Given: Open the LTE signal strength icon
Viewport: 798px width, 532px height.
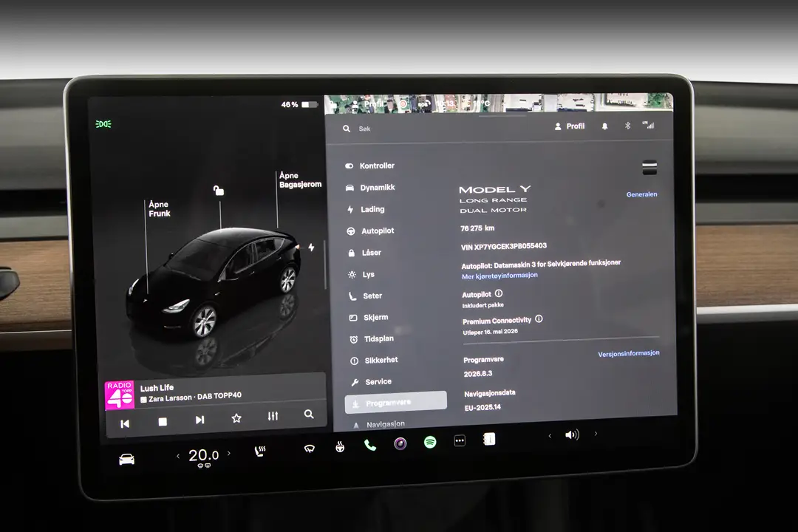Looking at the screenshot, I should 649,125.
